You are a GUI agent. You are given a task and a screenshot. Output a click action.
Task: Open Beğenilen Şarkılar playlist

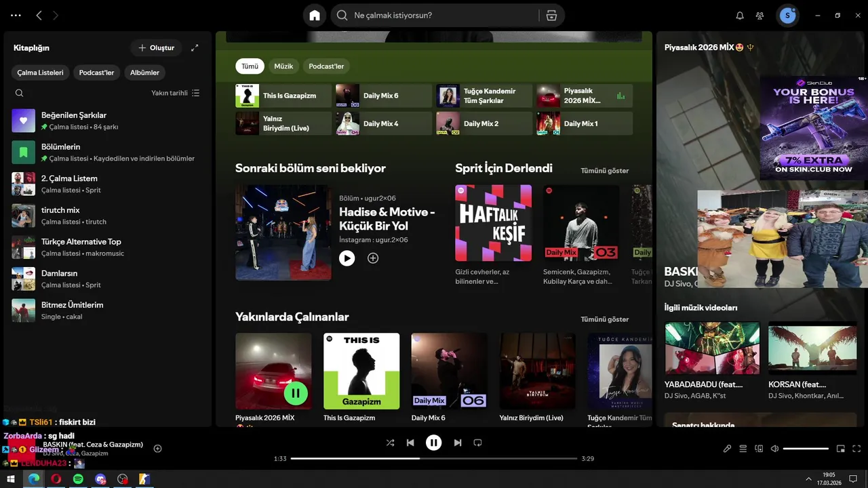pyautogui.click(x=106, y=121)
